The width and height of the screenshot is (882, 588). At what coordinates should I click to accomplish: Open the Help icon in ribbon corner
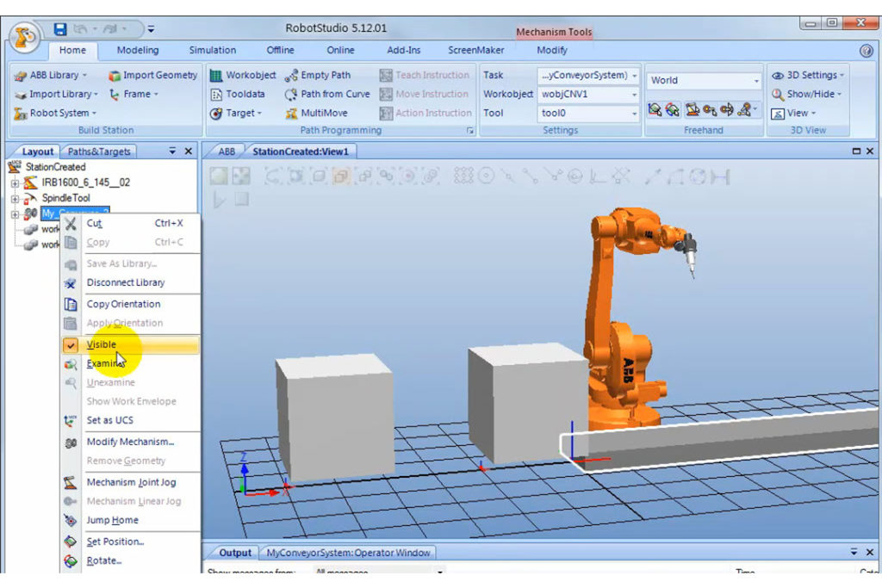pyautogui.click(x=866, y=51)
